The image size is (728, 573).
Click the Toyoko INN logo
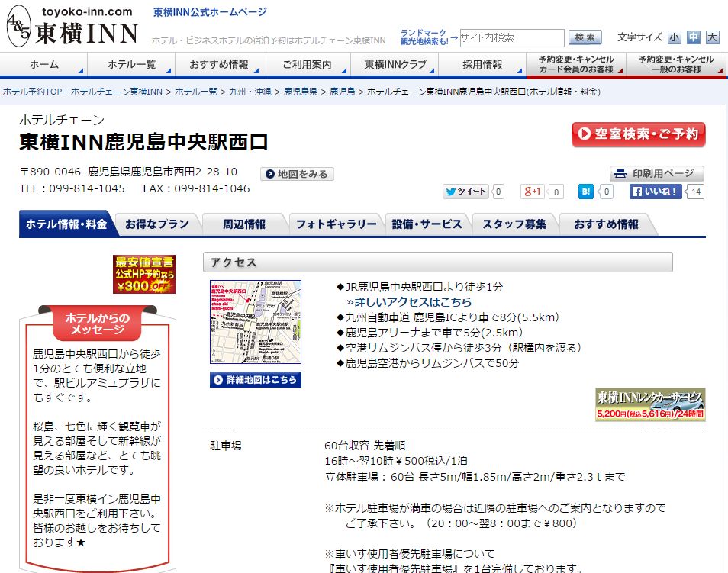[x=73, y=27]
